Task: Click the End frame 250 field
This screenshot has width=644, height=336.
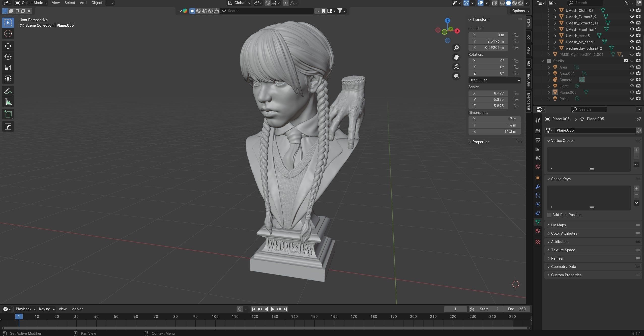Action: click(516, 309)
